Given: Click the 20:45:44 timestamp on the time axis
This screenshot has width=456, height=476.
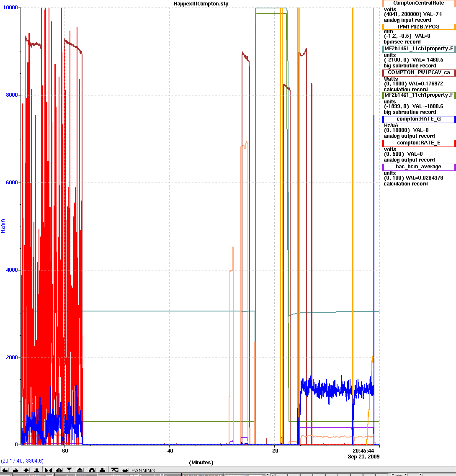Looking at the screenshot, I should 363,451.
